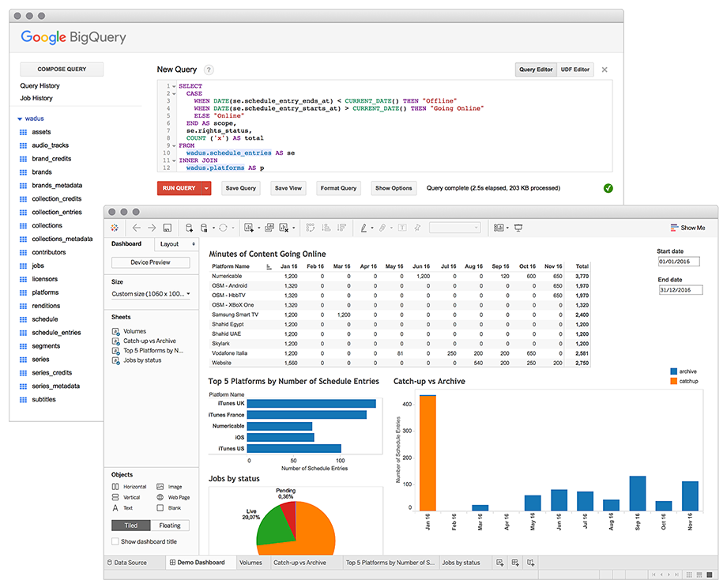Screen dimensions: 727x588
Task: Select the Floating layout option
Action: tap(170, 526)
